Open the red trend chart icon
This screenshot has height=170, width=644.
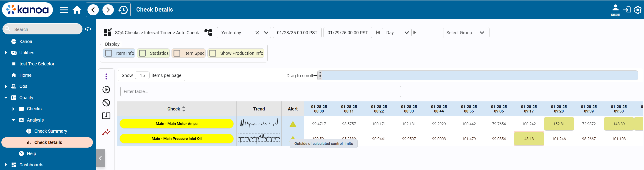[x=106, y=132]
